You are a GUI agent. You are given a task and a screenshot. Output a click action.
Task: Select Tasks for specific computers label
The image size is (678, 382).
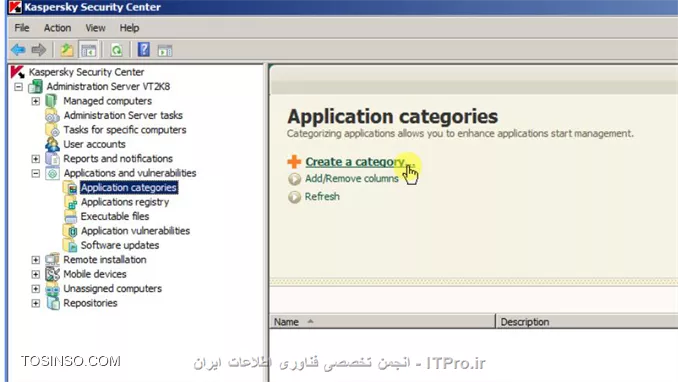125,130
